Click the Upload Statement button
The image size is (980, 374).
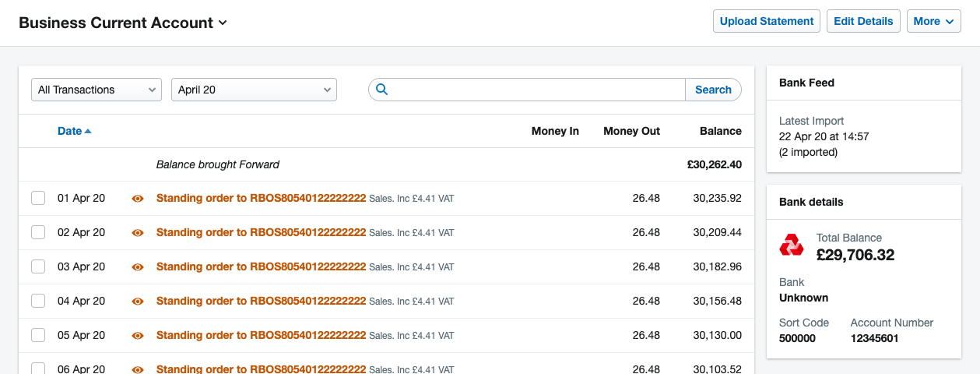[767, 21]
